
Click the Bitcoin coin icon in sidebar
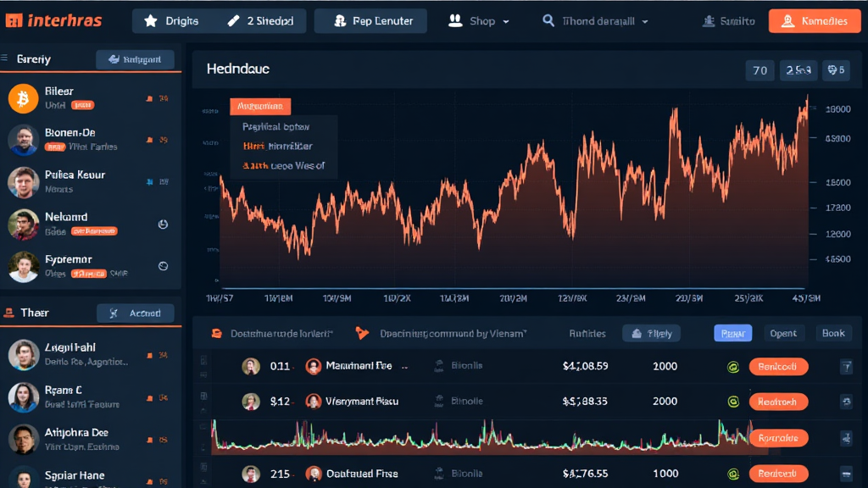click(x=23, y=98)
